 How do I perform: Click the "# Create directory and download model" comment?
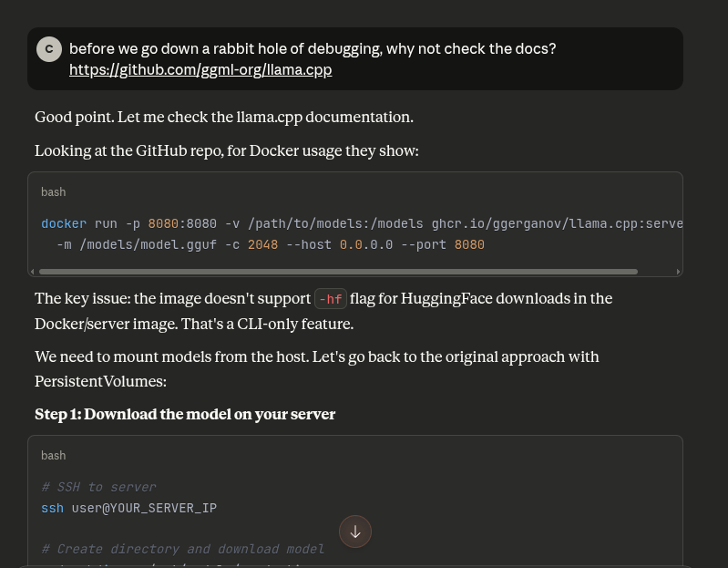click(182, 549)
